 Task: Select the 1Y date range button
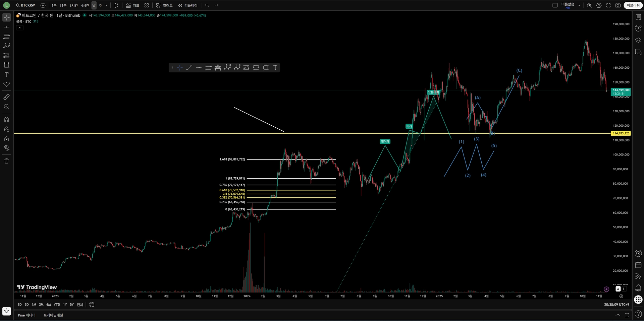(65, 305)
